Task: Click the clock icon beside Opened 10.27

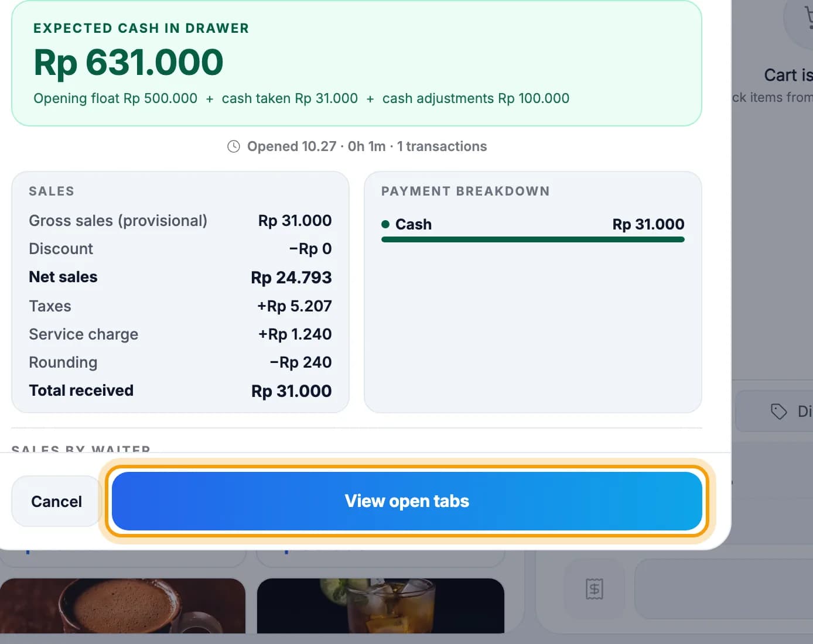Action: [234, 146]
